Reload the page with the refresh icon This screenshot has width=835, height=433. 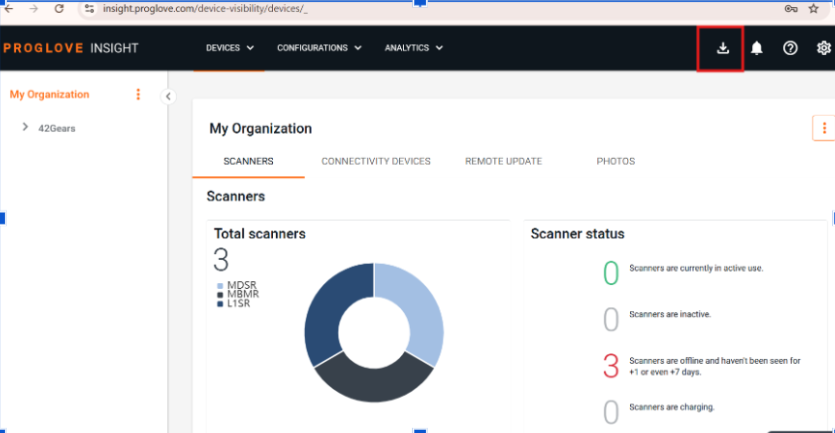(x=59, y=9)
